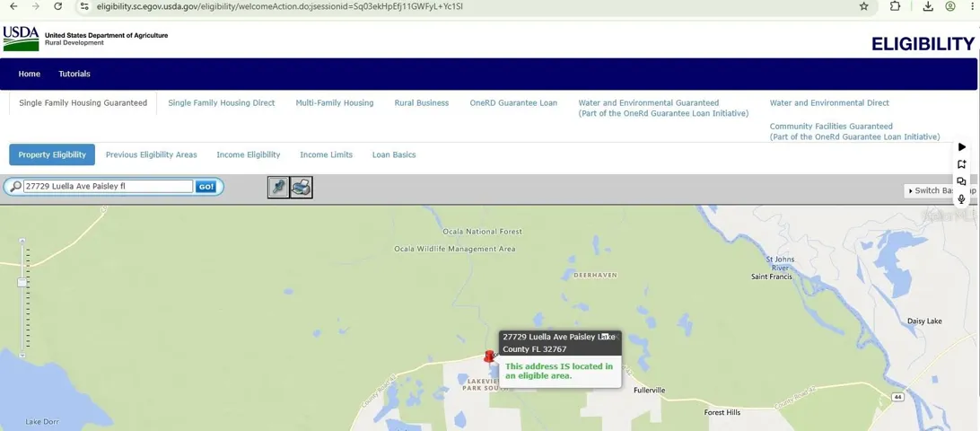This screenshot has height=431, width=980.
Task: Click zoom-in arrow atop zoom slider
Action: point(22,241)
